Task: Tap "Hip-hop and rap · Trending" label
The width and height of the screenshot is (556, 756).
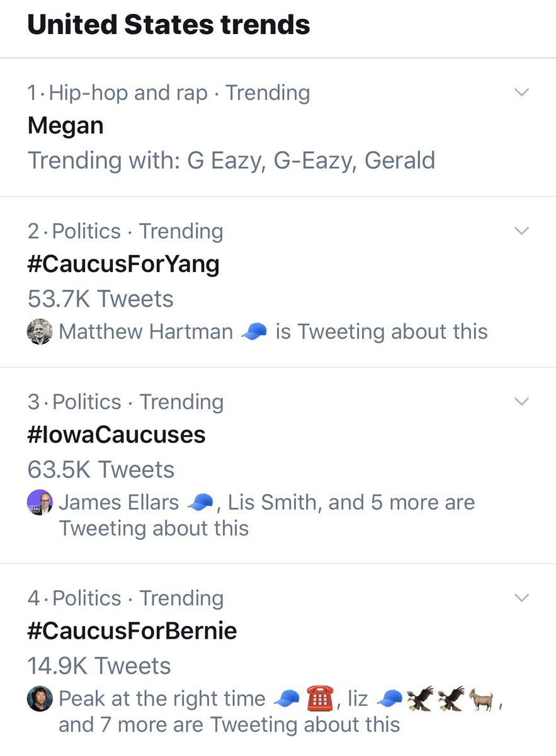Action: 169,93
